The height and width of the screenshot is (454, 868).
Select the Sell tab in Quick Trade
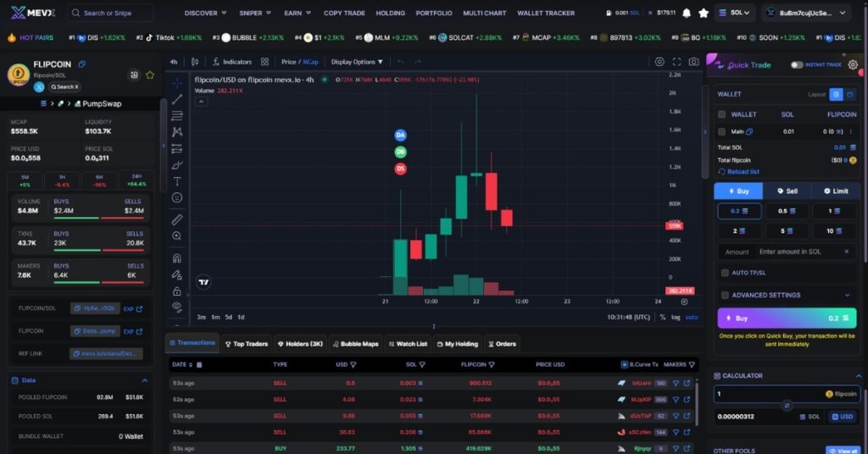[x=787, y=191]
